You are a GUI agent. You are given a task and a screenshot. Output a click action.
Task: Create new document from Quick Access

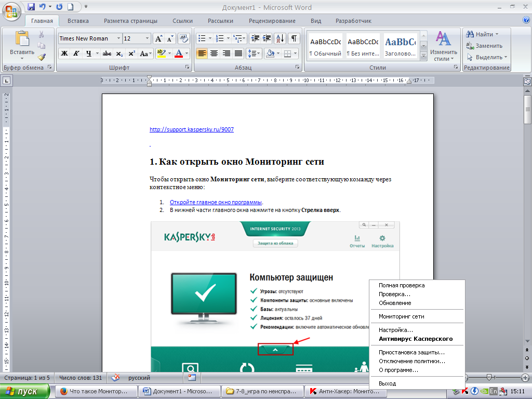click(x=70, y=7)
